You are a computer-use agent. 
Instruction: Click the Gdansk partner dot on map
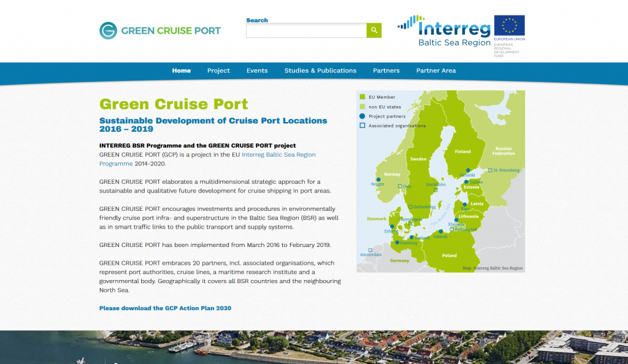pyautogui.click(x=440, y=231)
